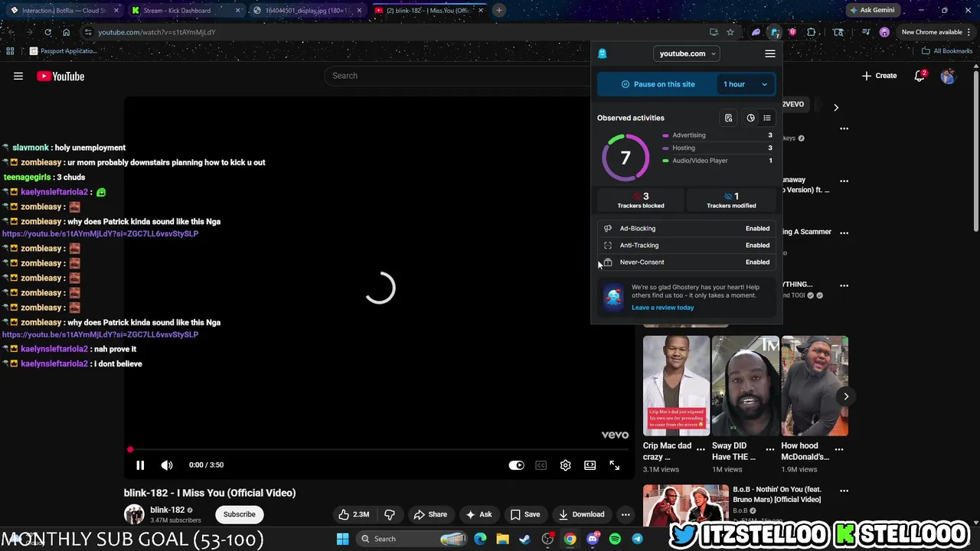
Task: Click the Leave a review today link
Action: tap(662, 308)
